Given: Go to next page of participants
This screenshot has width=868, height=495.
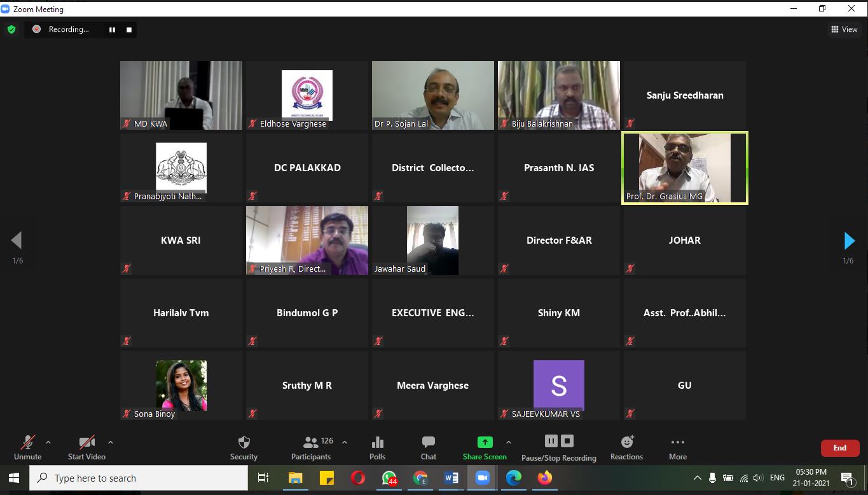Looking at the screenshot, I should pos(849,241).
